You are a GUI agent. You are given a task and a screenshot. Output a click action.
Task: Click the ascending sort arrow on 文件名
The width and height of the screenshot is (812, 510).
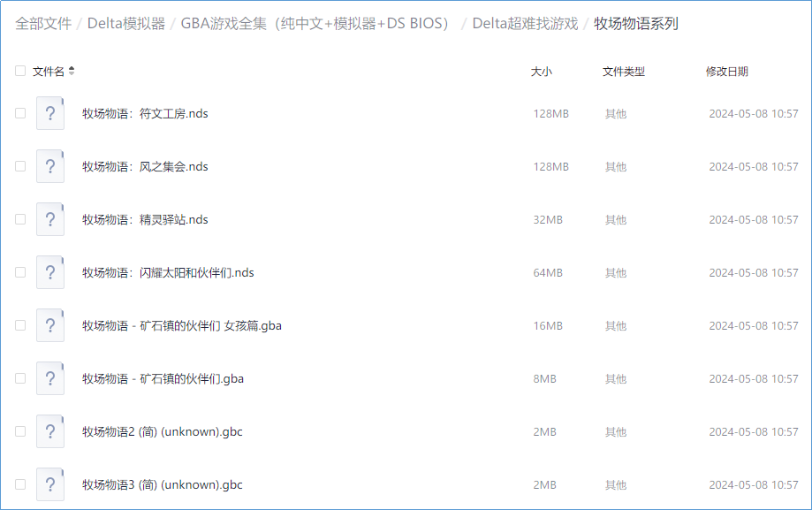click(70, 68)
